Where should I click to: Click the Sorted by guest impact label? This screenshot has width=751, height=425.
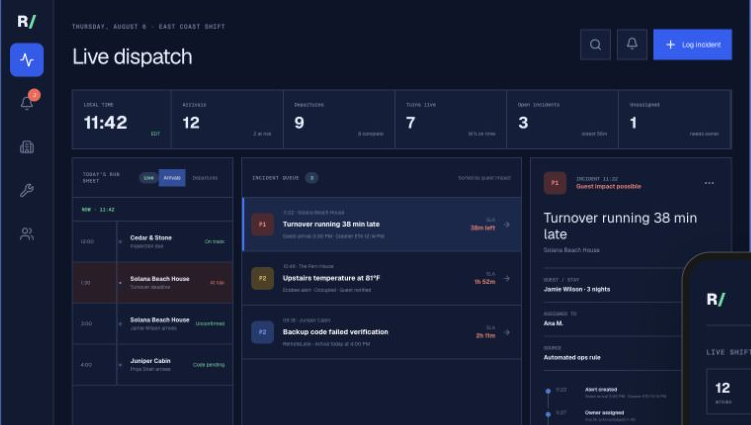pos(484,178)
